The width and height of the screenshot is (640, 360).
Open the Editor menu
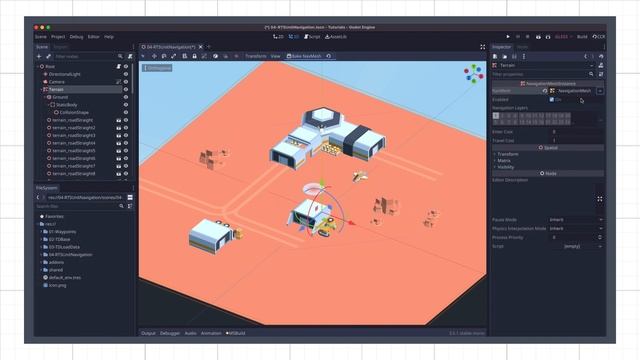pos(93,37)
